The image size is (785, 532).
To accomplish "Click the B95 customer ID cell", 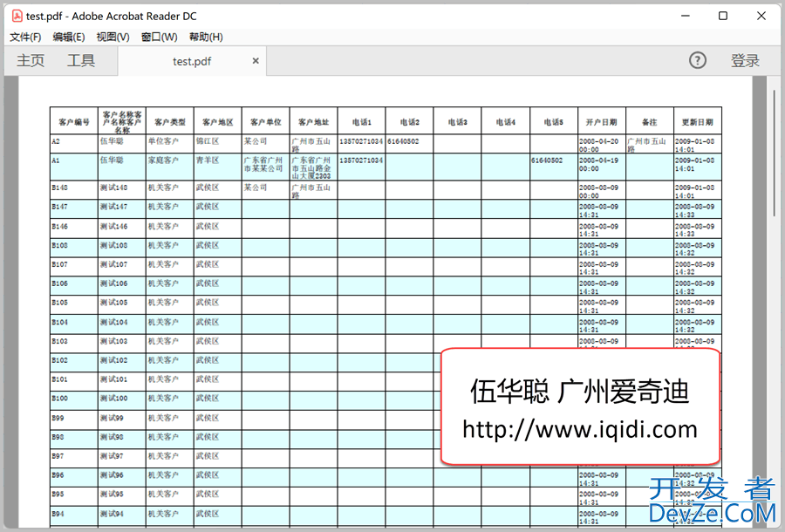I will point(74,496).
